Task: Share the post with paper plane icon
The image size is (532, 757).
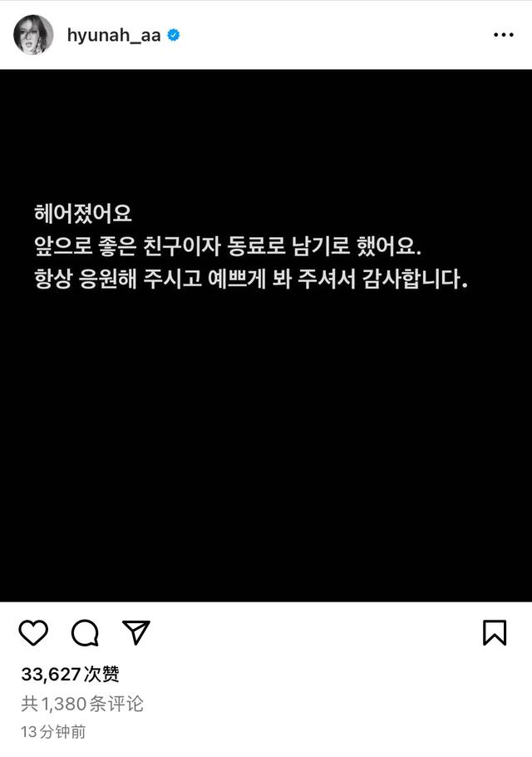Action: (136, 632)
